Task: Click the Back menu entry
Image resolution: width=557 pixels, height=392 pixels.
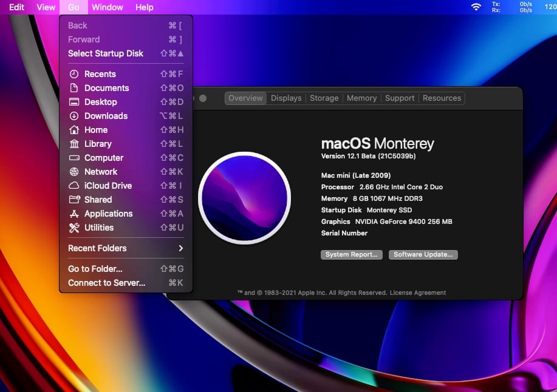Action: [x=126, y=25]
